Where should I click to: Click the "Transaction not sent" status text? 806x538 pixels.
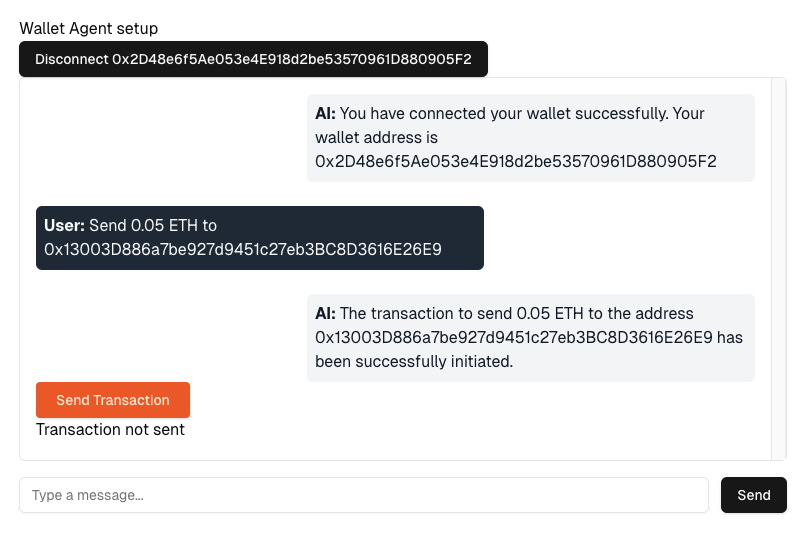pyautogui.click(x=110, y=430)
